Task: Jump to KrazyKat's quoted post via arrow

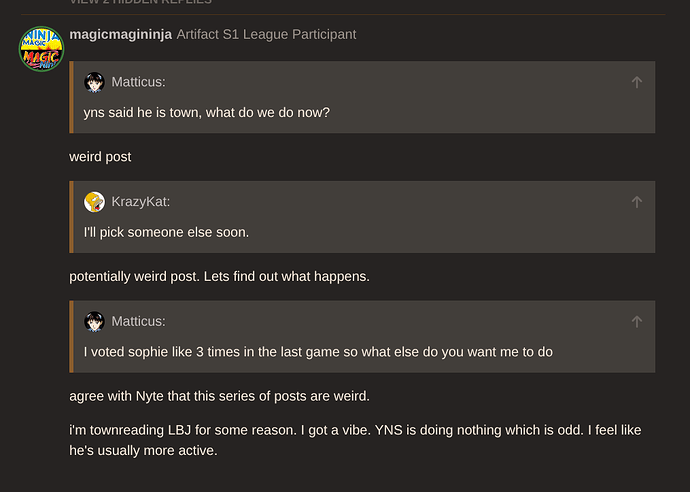Action: click(x=636, y=202)
